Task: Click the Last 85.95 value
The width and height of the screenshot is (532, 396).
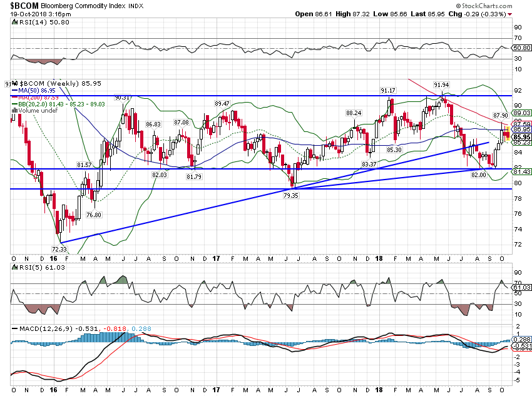Action: [x=427, y=14]
